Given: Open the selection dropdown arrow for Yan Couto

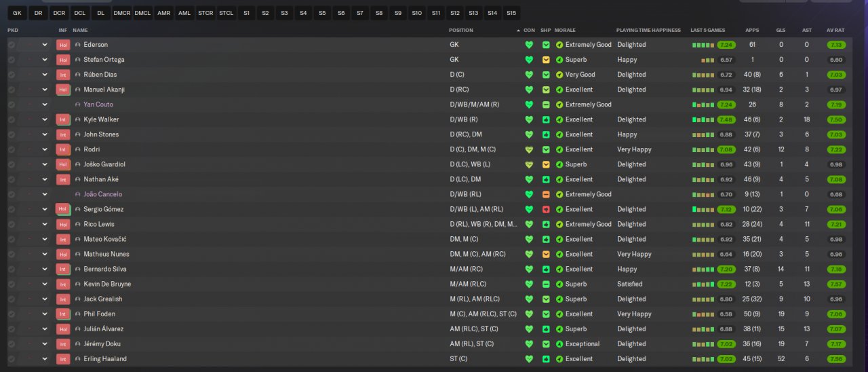Looking at the screenshot, I should click(x=45, y=105).
